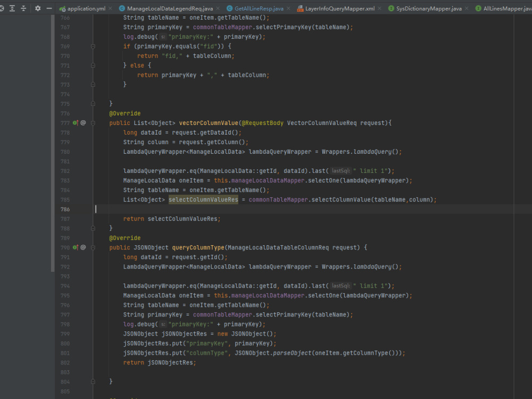Close the ManageLocalDataLegendReq.java tab
Image resolution: width=532 pixels, height=399 pixels.
click(218, 9)
